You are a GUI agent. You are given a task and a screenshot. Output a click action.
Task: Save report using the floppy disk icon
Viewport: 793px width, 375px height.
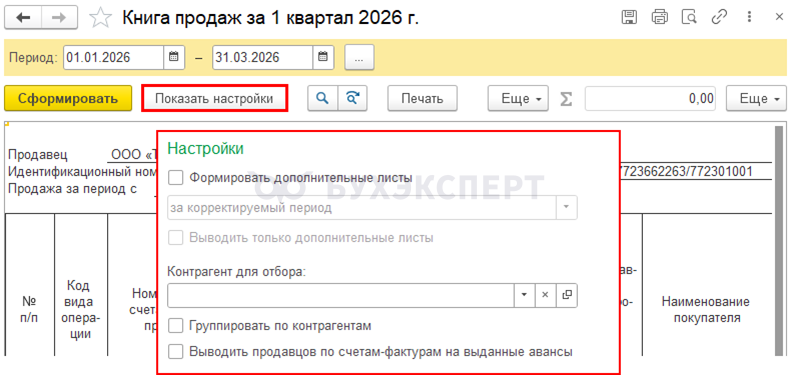click(629, 17)
